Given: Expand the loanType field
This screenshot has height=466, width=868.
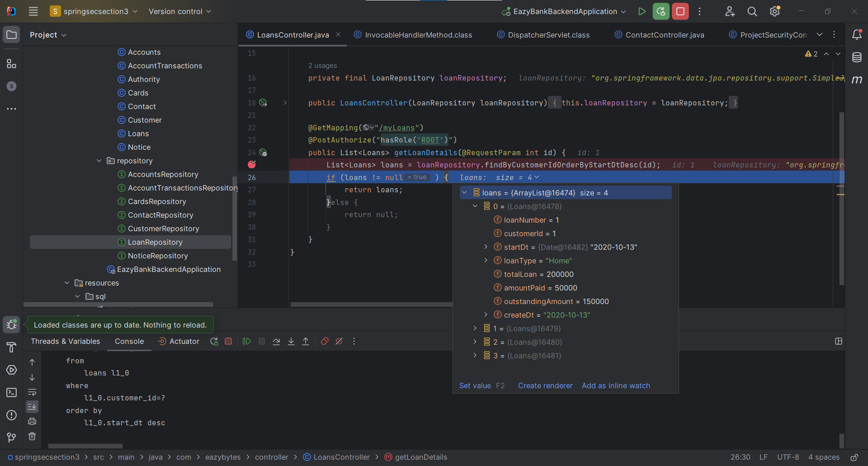Looking at the screenshot, I should [486, 261].
